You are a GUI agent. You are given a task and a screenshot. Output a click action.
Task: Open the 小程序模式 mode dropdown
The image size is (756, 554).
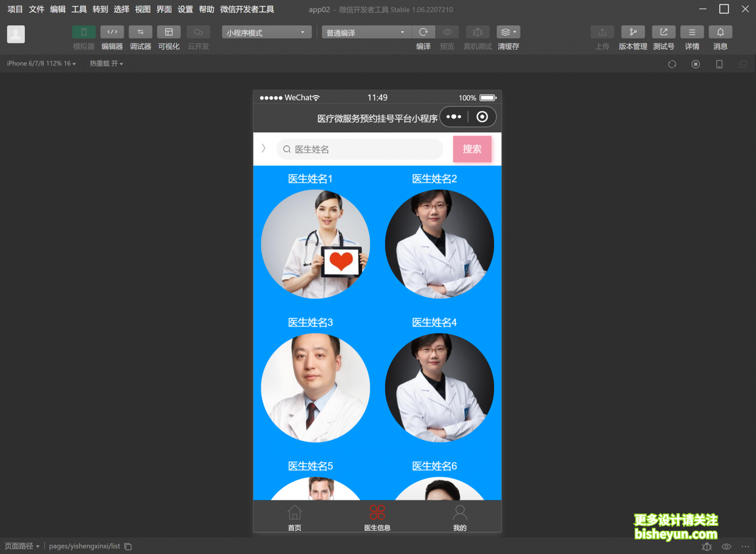(x=267, y=32)
